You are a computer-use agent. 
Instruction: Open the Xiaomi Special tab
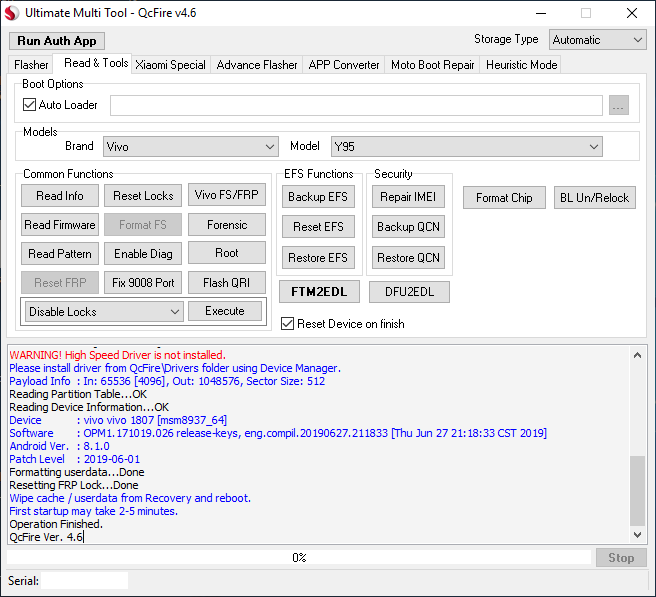tap(170, 65)
